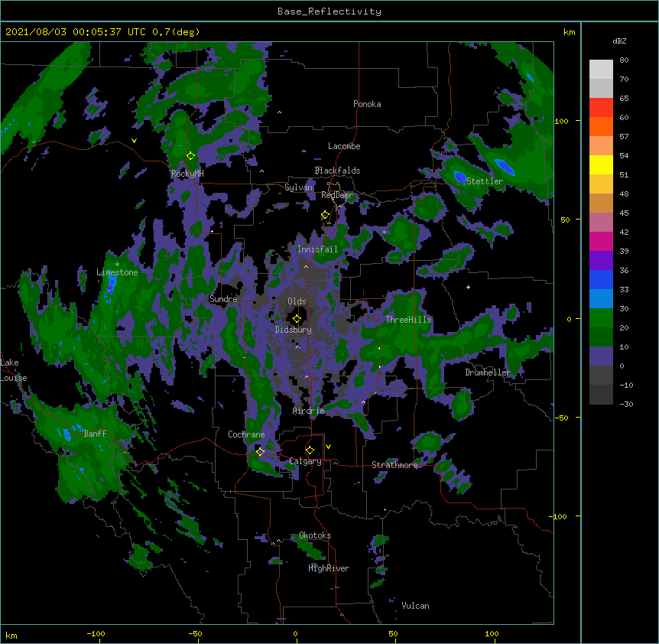This screenshot has width=659, height=644.
Task: Select the radar site diamond between Olds and Didsbury
Action: click(297, 318)
